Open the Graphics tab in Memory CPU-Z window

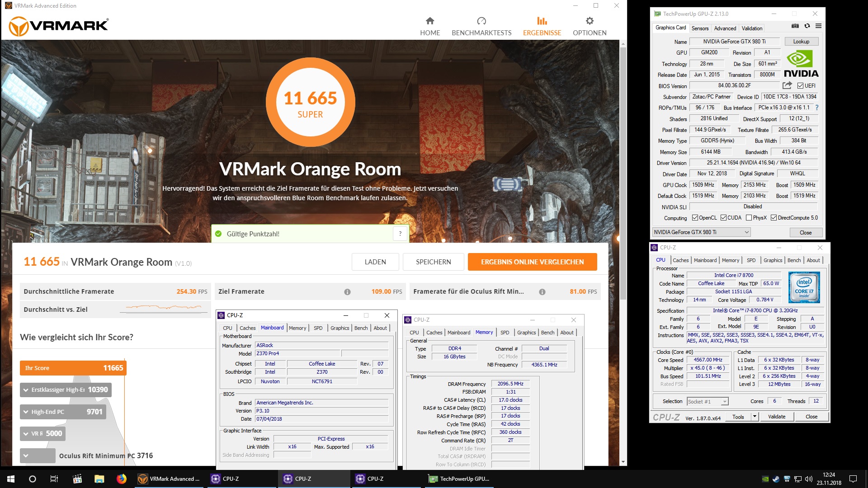tap(526, 333)
